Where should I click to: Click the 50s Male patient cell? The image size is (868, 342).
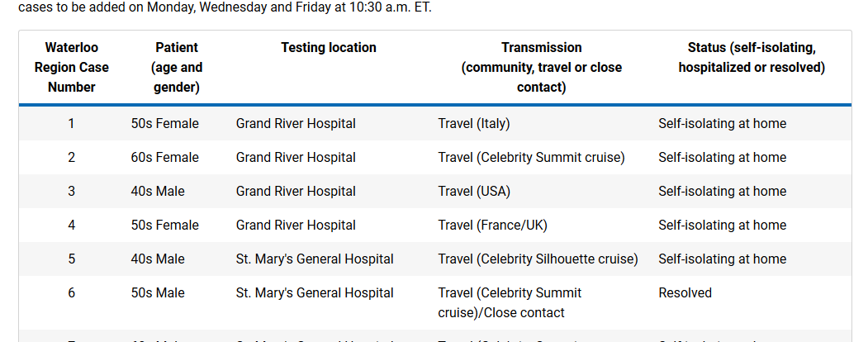(158, 293)
